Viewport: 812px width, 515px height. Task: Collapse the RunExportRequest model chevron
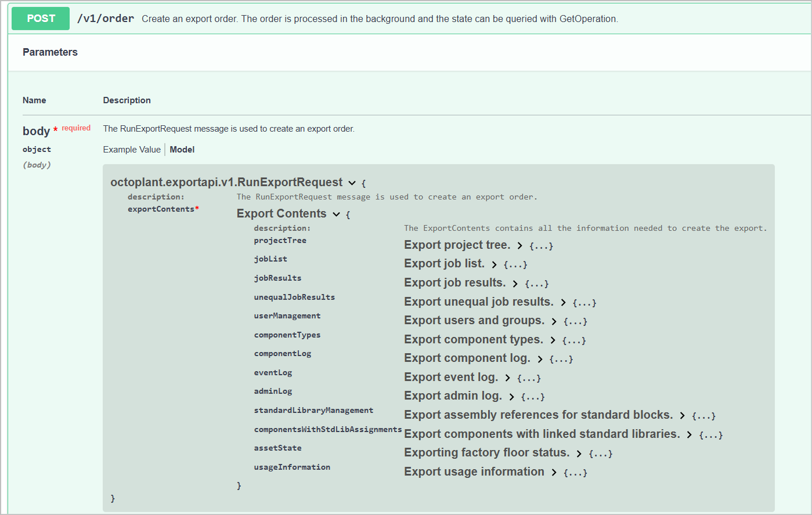pyautogui.click(x=352, y=183)
